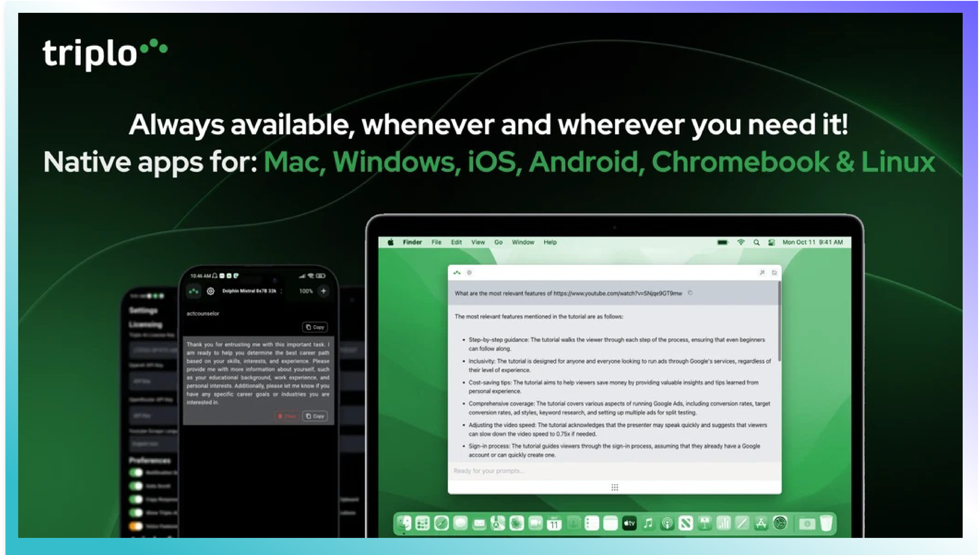Open Maps from the Dock
980x555 pixels.
tap(498, 523)
